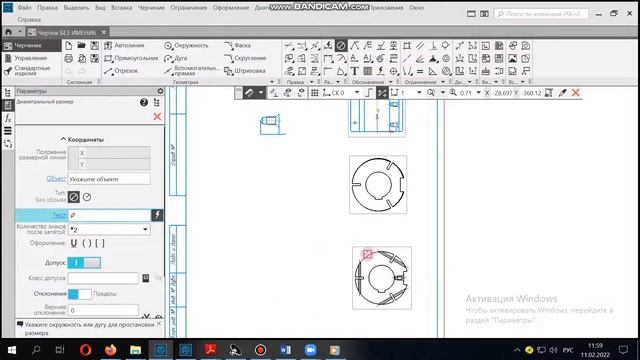Select the Отрезок tool
Image resolution: width=640 pixels, height=360 pixels.
click(121, 71)
